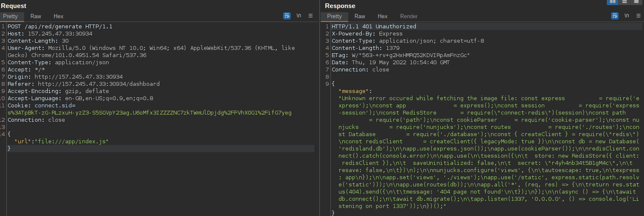Click the request Connection: close header
This screenshot has width=644, height=216.
tap(36, 120)
